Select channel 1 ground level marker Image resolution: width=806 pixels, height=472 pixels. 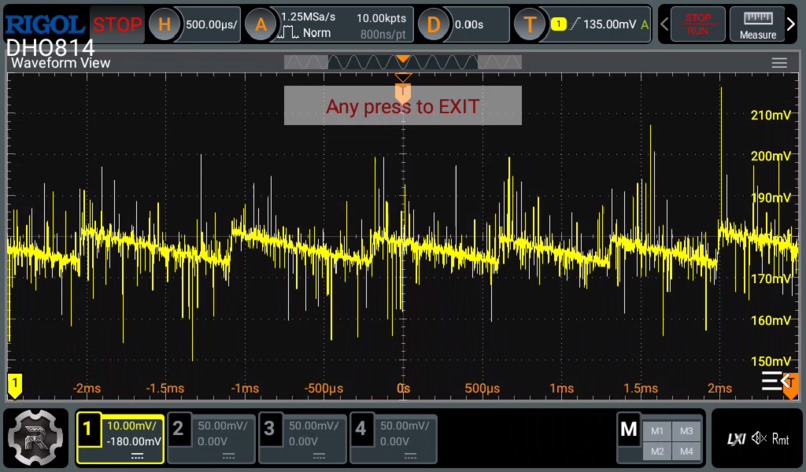(15, 386)
